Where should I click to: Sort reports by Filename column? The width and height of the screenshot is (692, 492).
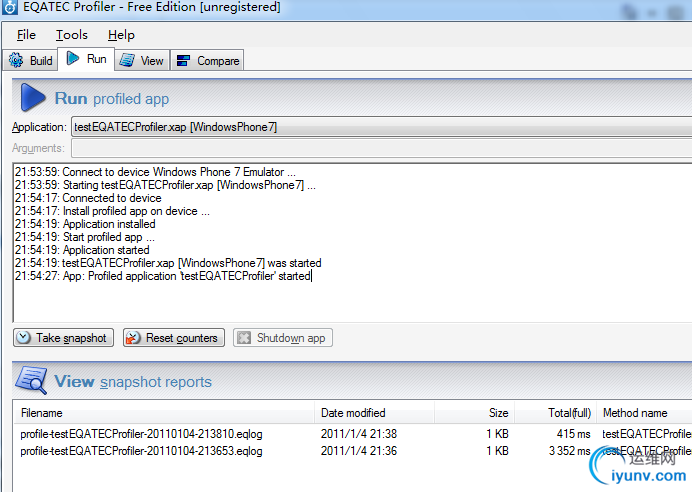tap(163, 413)
